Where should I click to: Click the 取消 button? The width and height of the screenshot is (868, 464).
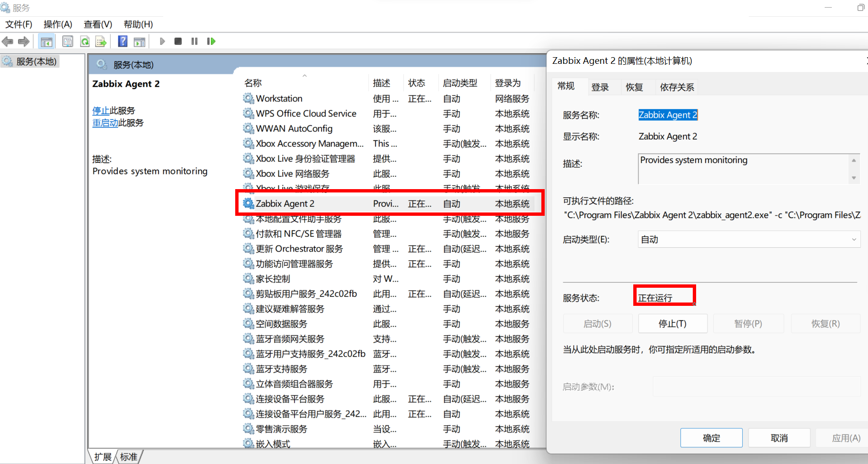[779, 438]
